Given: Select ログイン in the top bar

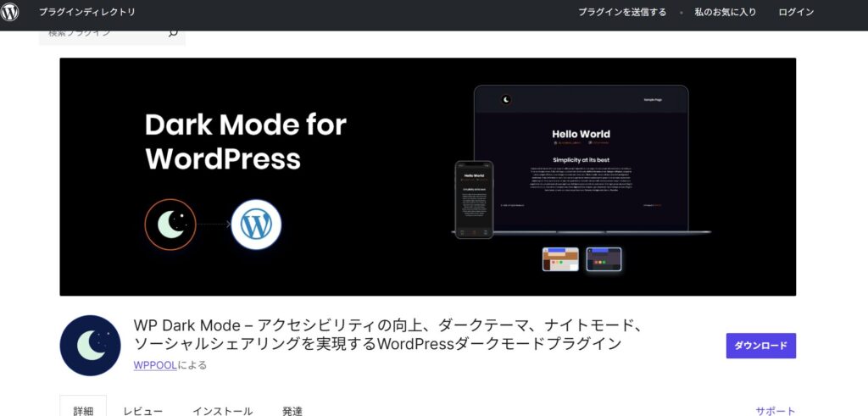Looking at the screenshot, I should [x=796, y=12].
